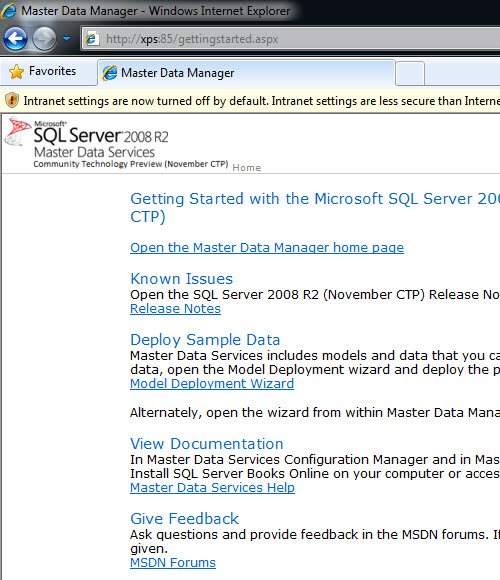This screenshot has width=500, height=580.
Task: Open the MSDN Forums link
Action: (173, 563)
